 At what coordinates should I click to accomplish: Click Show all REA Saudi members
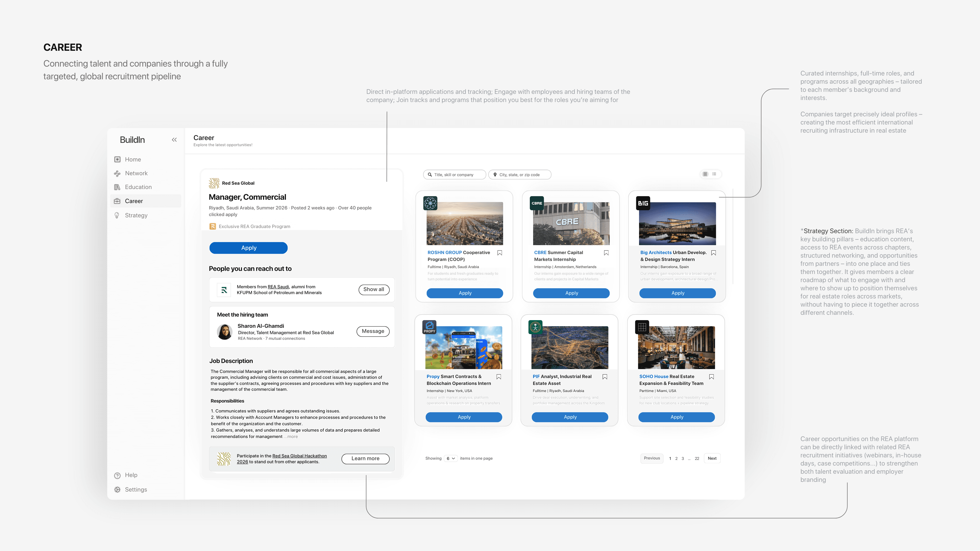374,290
